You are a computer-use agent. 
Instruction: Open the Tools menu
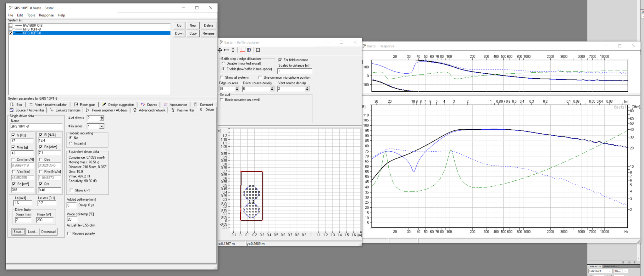[x=31, y=15]
